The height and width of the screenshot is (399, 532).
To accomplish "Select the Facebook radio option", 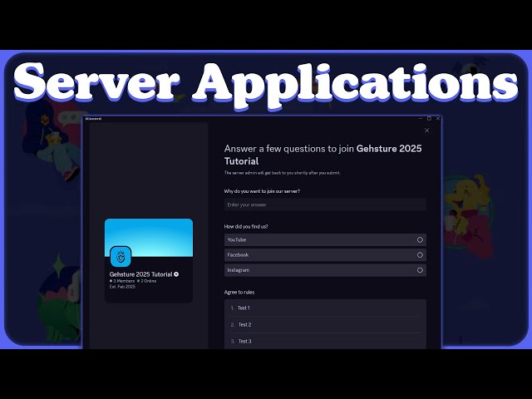I will click(x=325, y=255).
